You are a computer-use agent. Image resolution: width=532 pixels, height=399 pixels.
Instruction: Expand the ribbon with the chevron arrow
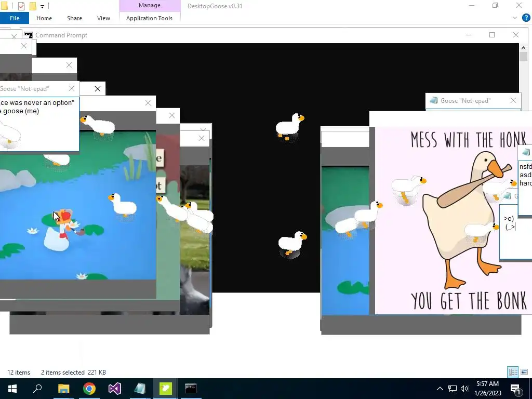click(x=515, y=18)
